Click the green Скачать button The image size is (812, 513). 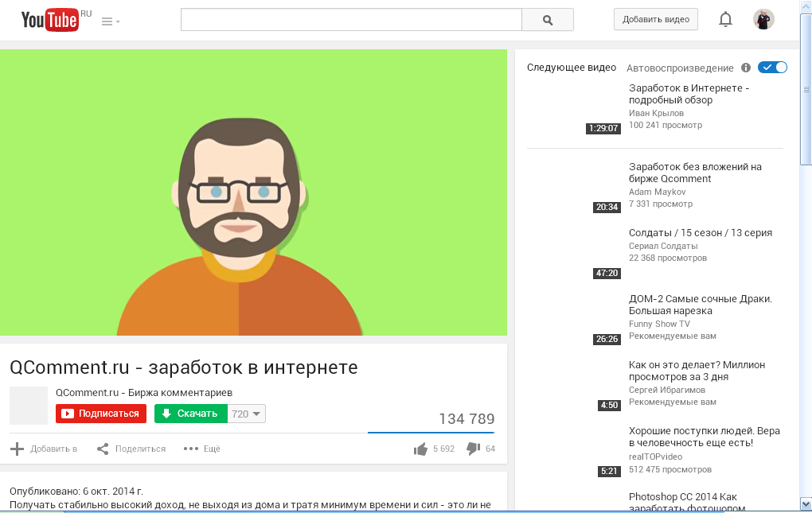(190, 414)
